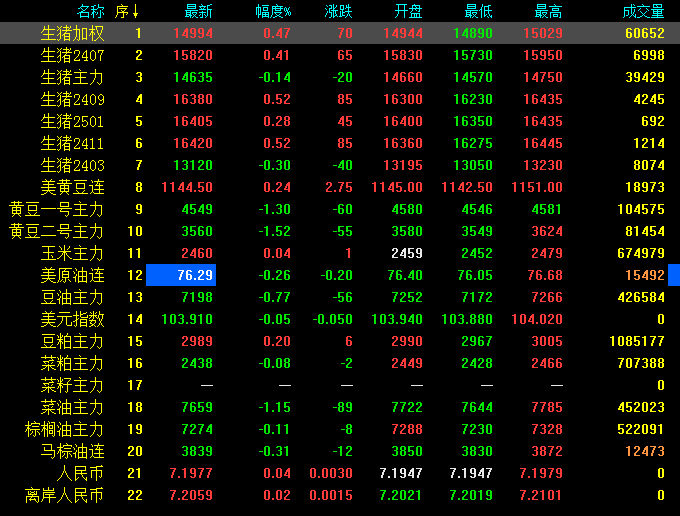Click the open price 7.1947
Screen dimensions: 680x516
click(x=401, y=474)
